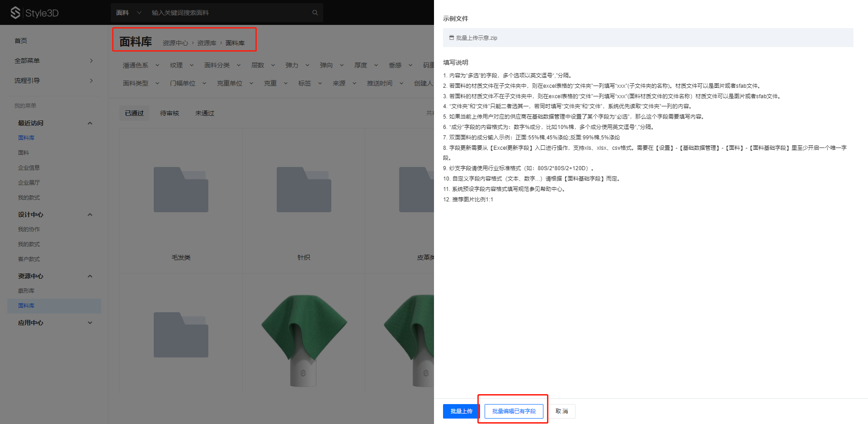Open the unnamed folder in second row

pos(181,335)
